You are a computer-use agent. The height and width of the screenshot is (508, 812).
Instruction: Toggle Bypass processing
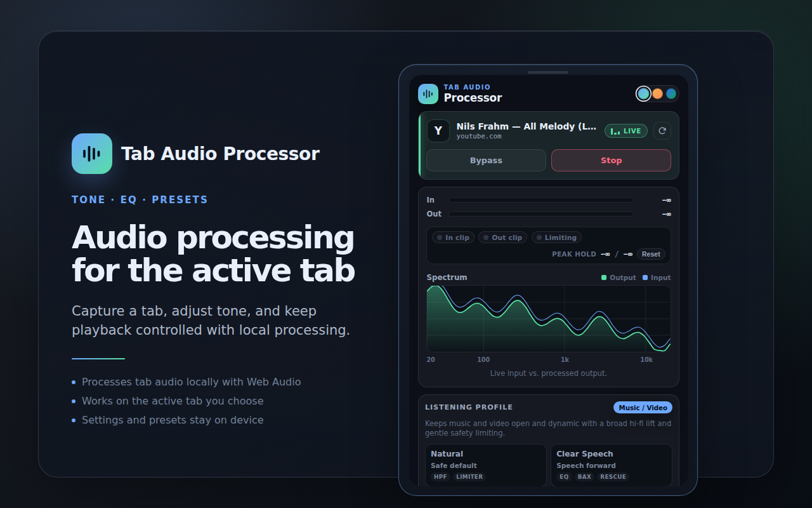click(486, 161)
